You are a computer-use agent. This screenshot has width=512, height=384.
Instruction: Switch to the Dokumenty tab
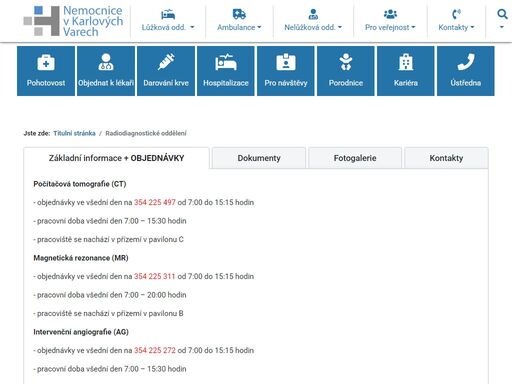259,158
